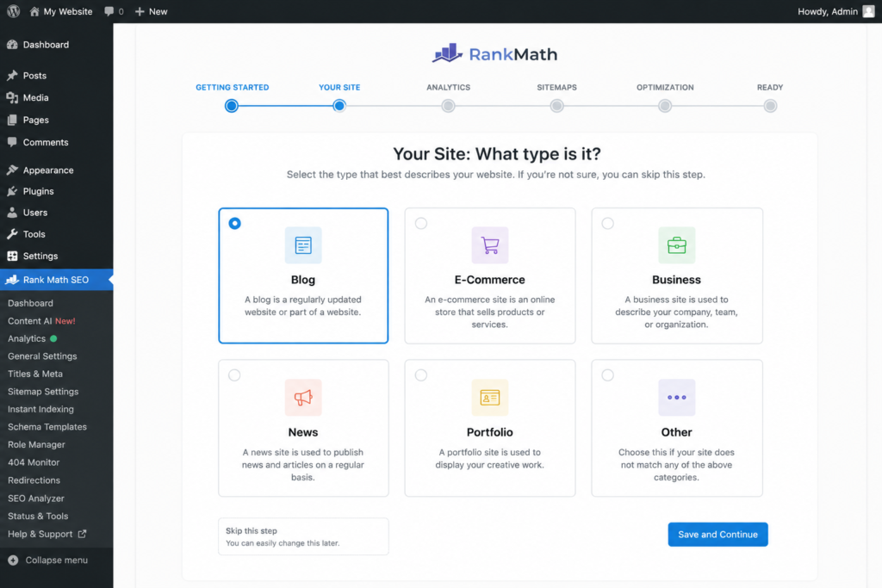This screenshot has height=588, width=882.
Task: Click the Optimization progress dot
Action: (x=665, y=106)
